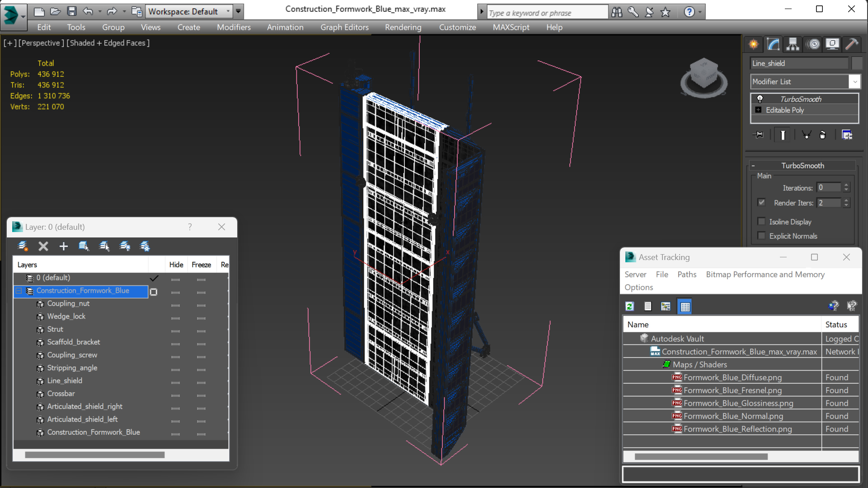Screen dimensions: 868x488
Task: Open the Modify command panel tab
Action: point(773,44)
